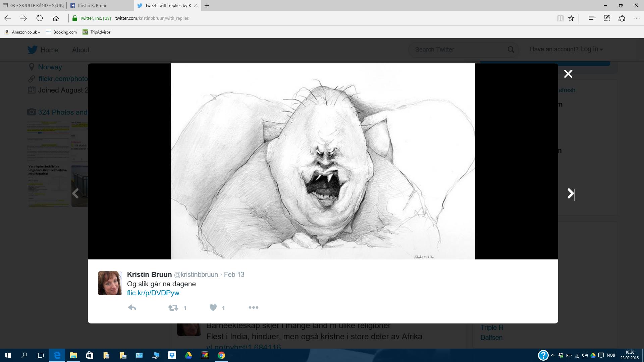Click the Dalfsen trend
The height and width of the screenshot is (362, 644).
[x=491, y=338]
